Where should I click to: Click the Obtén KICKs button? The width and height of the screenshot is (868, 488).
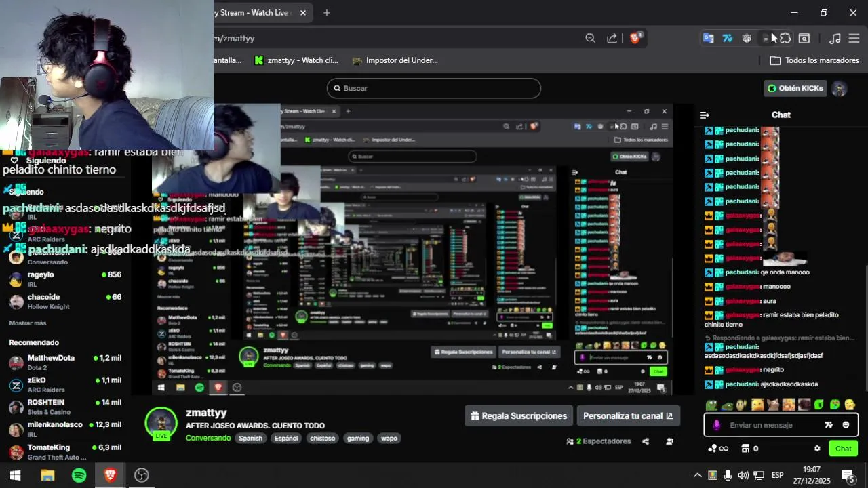(x=795, y=88)
